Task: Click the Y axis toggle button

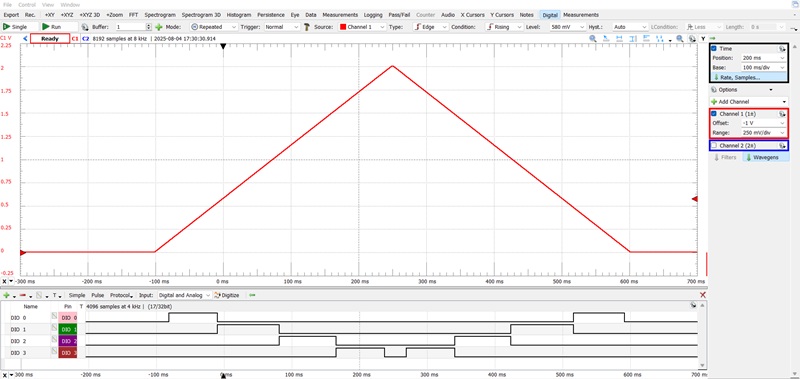Action: coord(703,38)
